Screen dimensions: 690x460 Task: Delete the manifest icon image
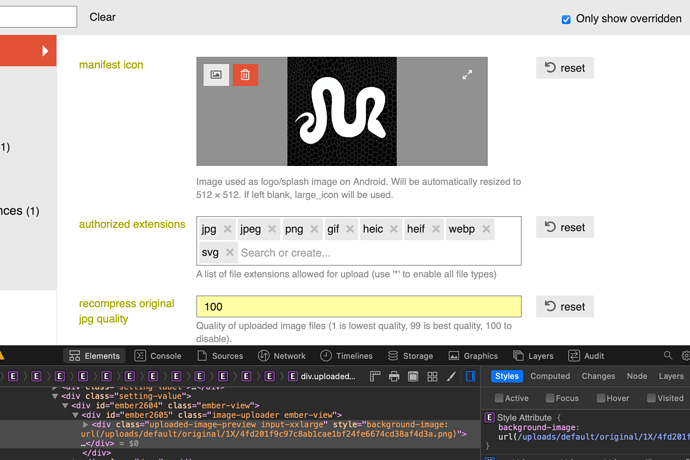(245, 75)
